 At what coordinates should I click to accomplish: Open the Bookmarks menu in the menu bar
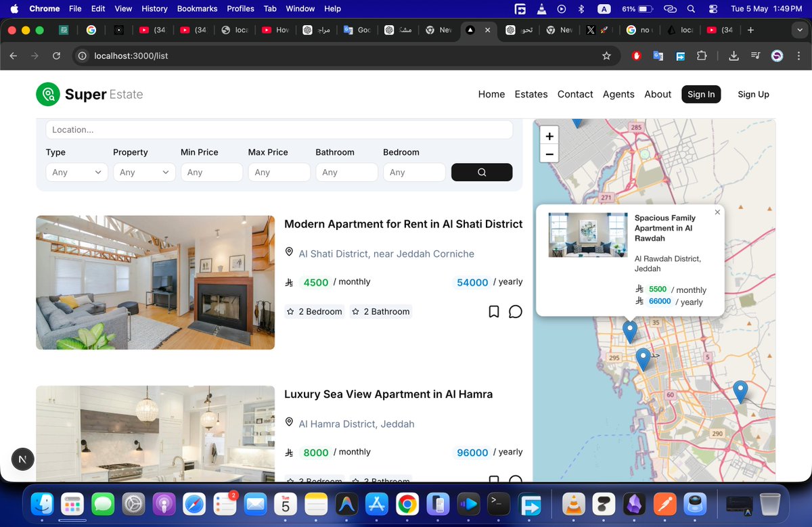click(198, 9)
